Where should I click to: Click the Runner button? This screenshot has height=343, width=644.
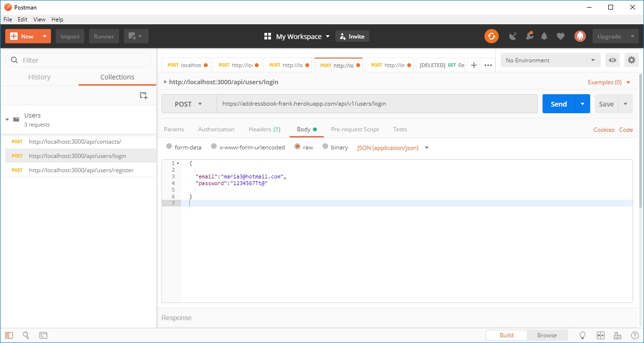[104, 36]
